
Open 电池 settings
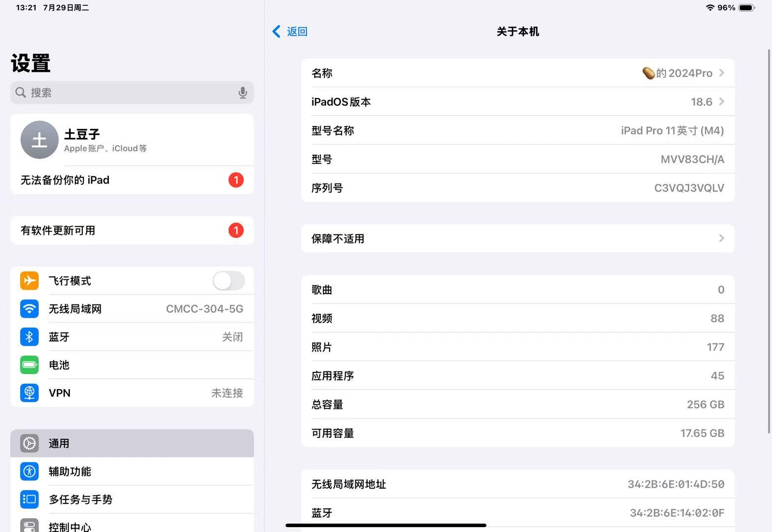(132, 365)
